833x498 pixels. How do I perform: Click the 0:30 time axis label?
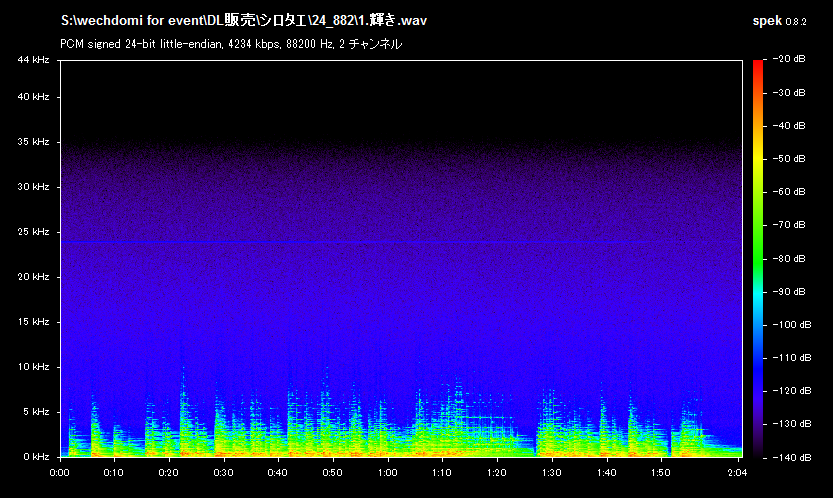pyautogui.click(x=223, y=473)
